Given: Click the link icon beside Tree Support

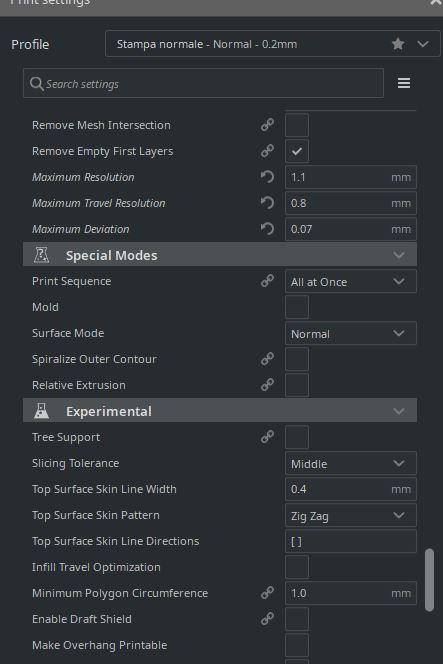Looking at the screenshot, I should (x=267, y=437).
